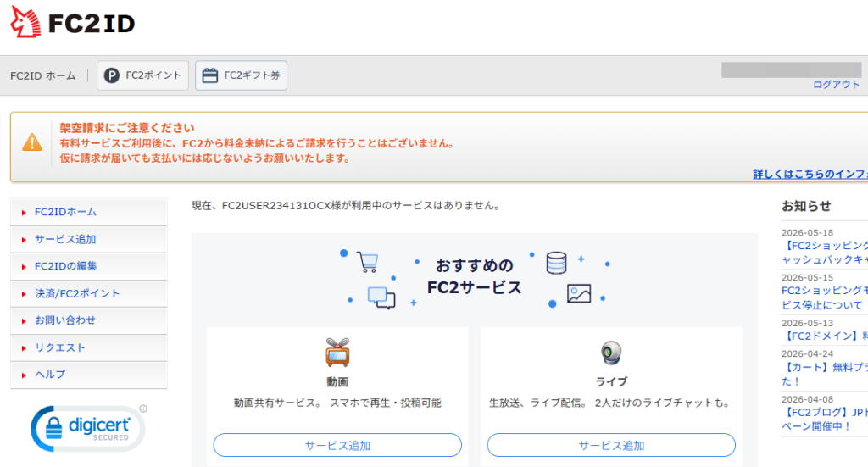The image size is (868, 467).
Task: Click the ライブ webcam icon
Action: [611, 353]
